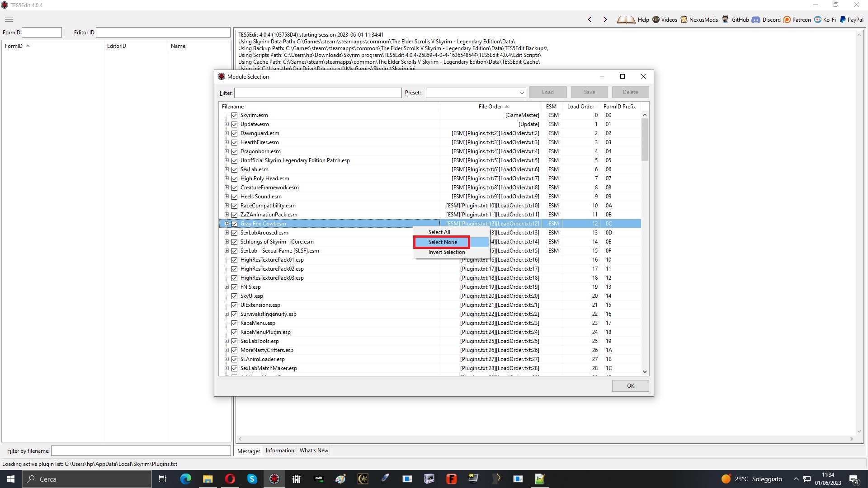Image resolution: width=868 pixels, height=488 pixels.
Task: Uncheck the Skyrim.esm checkbox
Action: click(234, 115)
